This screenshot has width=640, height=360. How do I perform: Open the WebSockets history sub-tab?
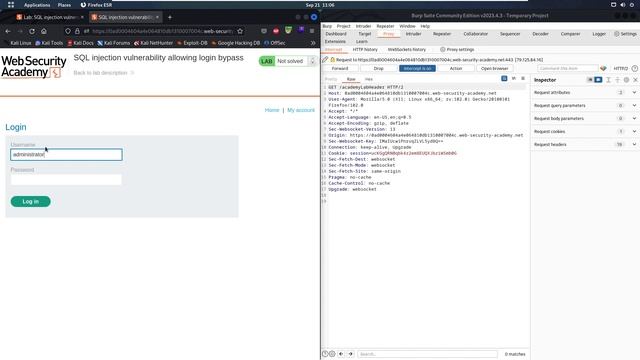407,49
